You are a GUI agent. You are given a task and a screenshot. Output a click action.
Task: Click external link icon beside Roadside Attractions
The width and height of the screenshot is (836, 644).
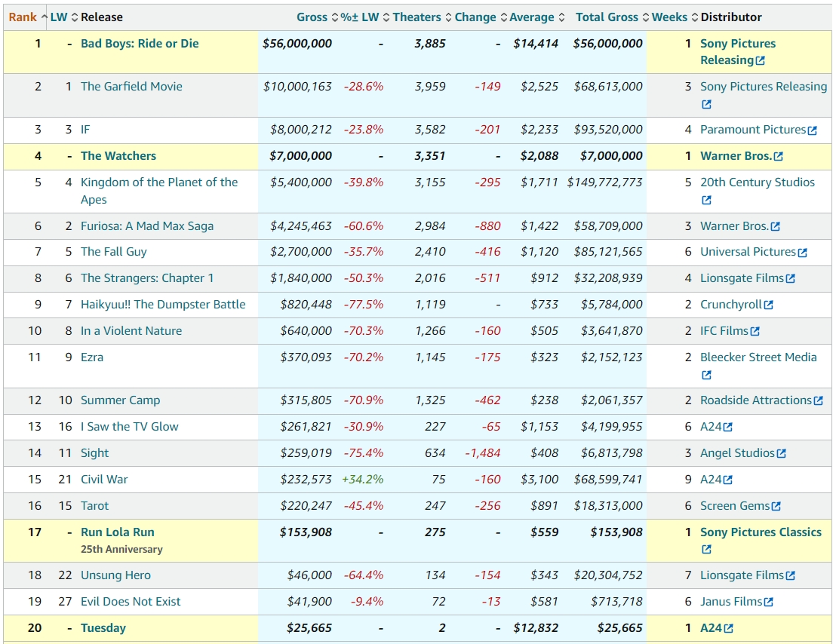coord(819,400)
